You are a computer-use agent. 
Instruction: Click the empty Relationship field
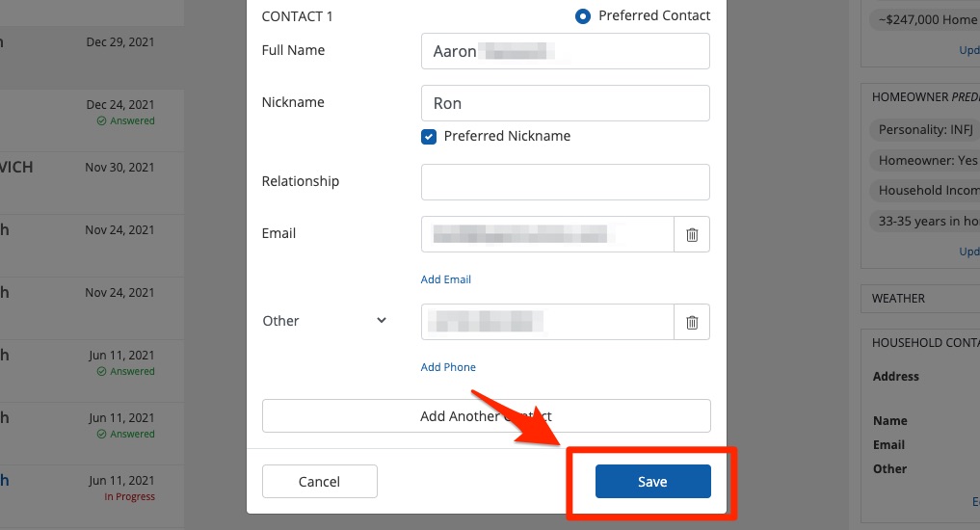(565, 181)
